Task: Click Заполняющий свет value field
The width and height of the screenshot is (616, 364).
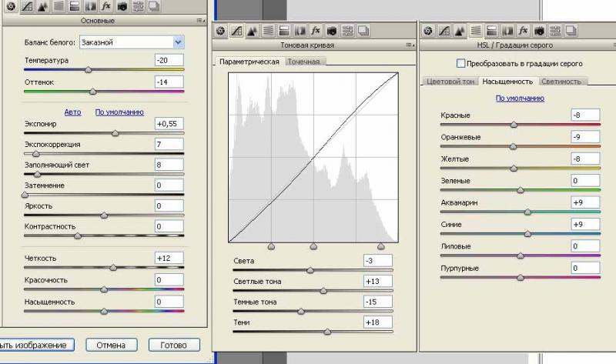Action: pyautogui.click(x=169, y=165)
